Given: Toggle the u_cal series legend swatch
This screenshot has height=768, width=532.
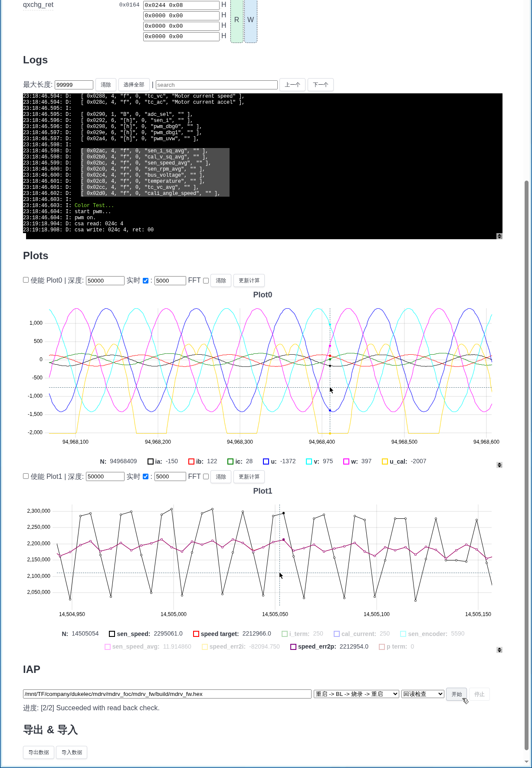Looking at the screenshot, I should (384, 461).
